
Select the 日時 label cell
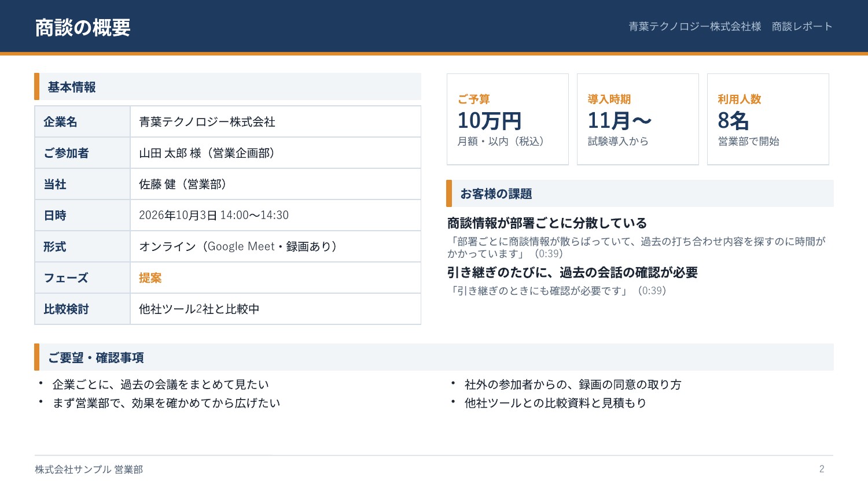click(83, 216)
